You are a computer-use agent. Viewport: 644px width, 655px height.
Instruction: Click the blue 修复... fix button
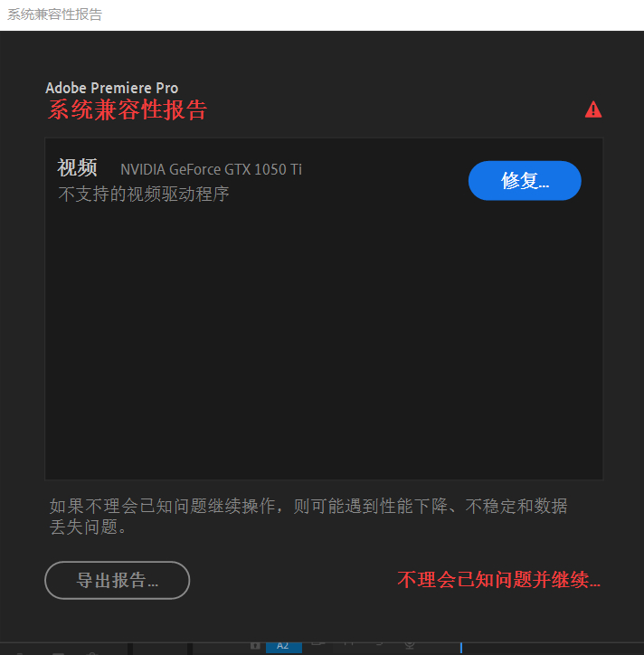[x=525, y=180]
